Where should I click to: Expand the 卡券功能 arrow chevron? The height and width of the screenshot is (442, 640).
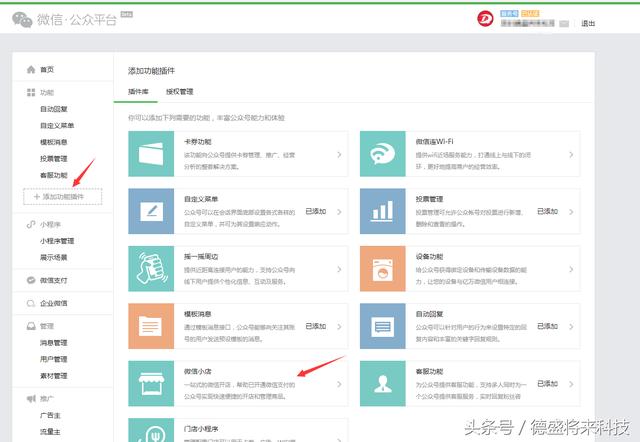click(x=339, y=156)
